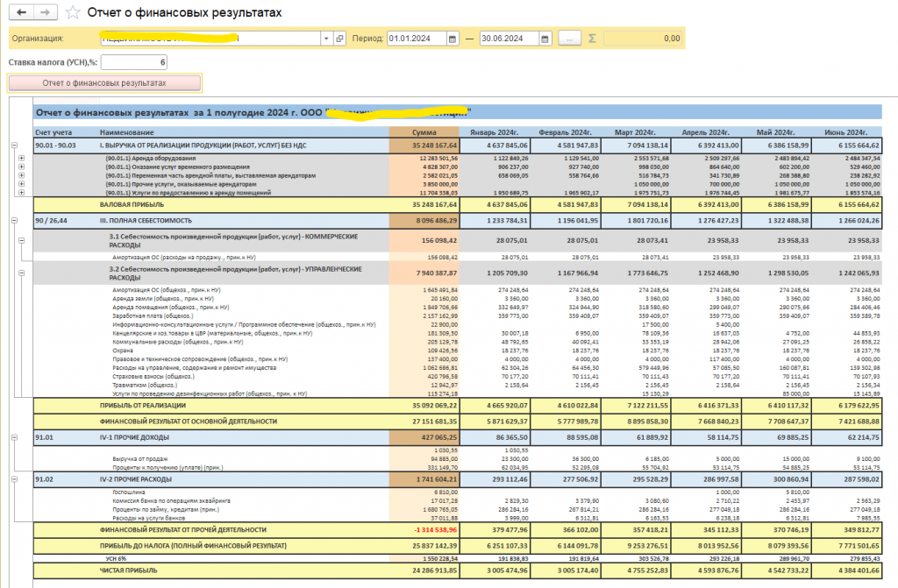Screen dimensions: 898x588
Task: Open period selection with ellipsis button
Action: point(569,39)
